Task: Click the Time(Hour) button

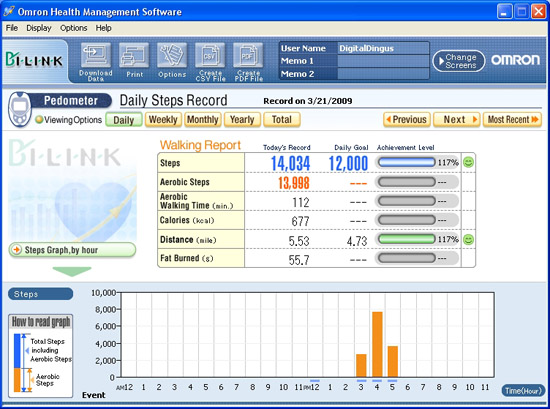Action: [x=523, y=390]
